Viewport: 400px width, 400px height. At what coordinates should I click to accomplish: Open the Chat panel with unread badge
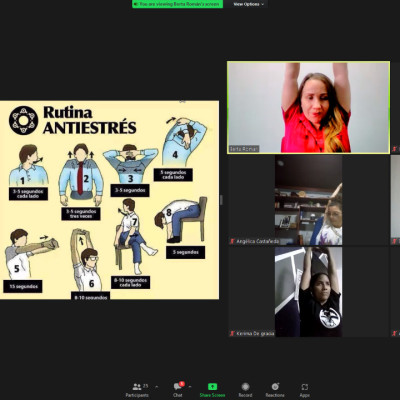pyautogui.click(x=178, y=386)
